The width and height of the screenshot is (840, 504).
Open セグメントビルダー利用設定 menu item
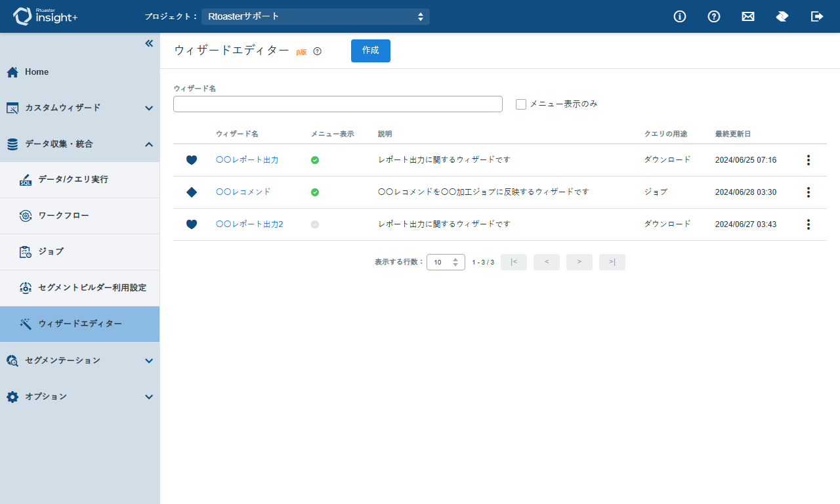point(79,288)
